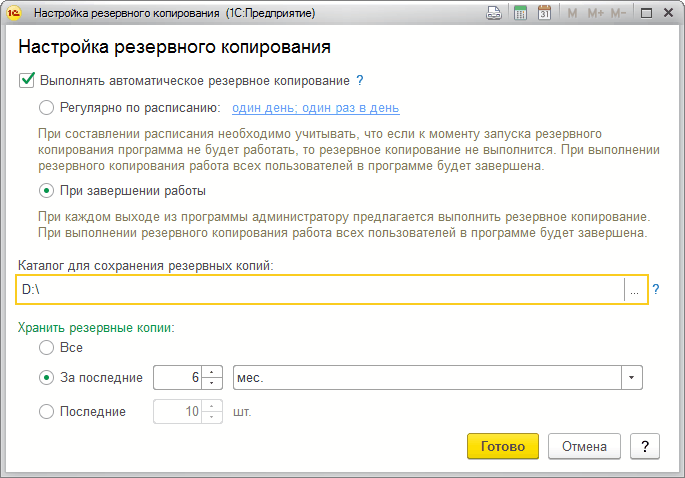The image size is (685, 478).
Task: Select 'При завершении работы' radio button
Action: click(46, 190)
